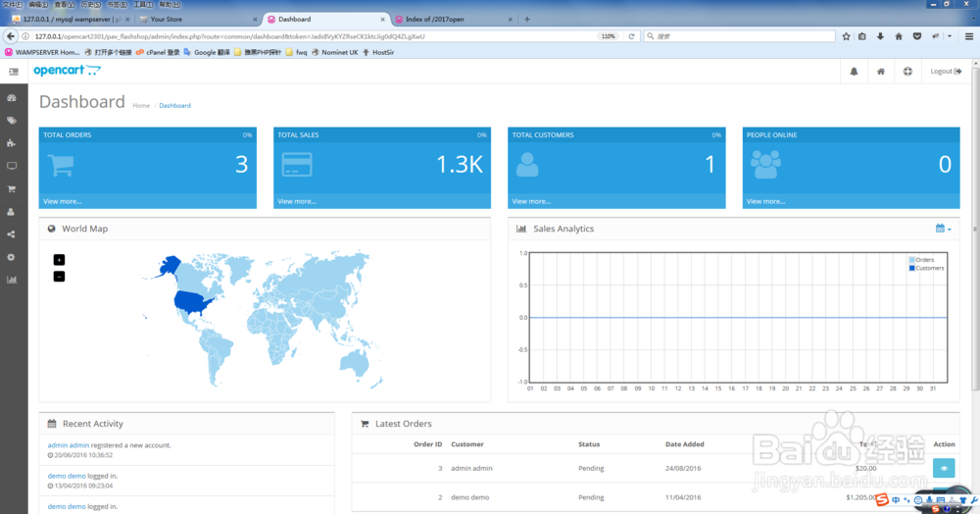Open the Reports chart icon in the sidebar
Image resolution: width=980 pixels, height=514 pixels.
coord(11,280)
